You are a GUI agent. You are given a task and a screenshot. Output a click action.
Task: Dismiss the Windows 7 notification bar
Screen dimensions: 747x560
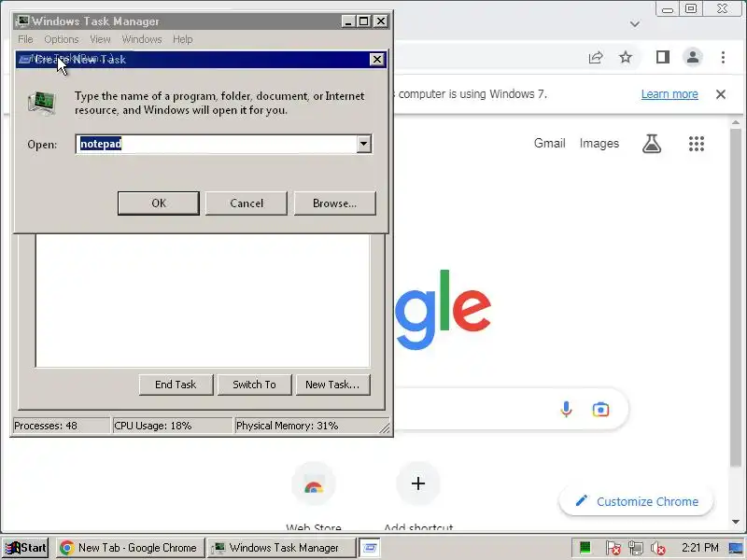pos(721,94)
